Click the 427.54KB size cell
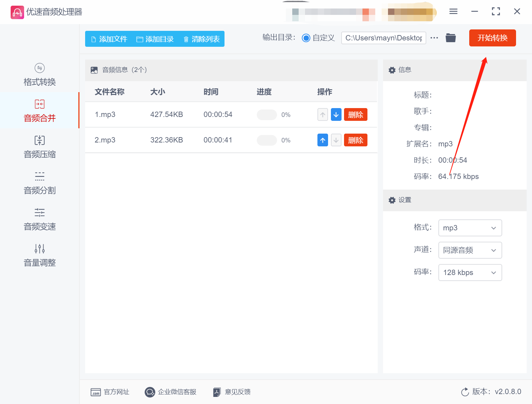 [x=166, y=114]
